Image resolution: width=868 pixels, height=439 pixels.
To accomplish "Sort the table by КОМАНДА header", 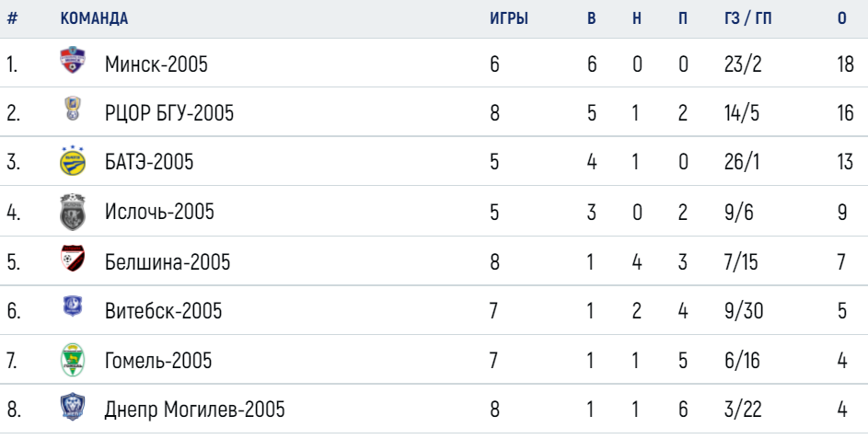I will (94, 18).
